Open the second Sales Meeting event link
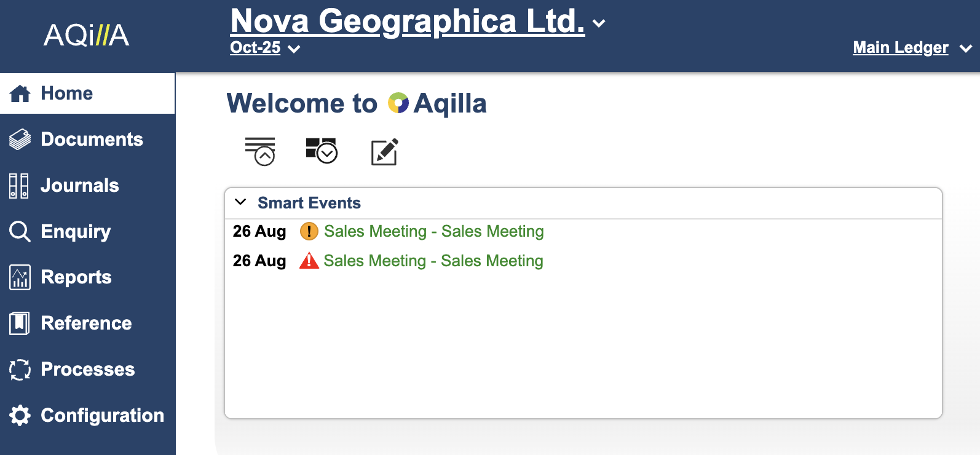The image size is (980, 455). point(433,261)
